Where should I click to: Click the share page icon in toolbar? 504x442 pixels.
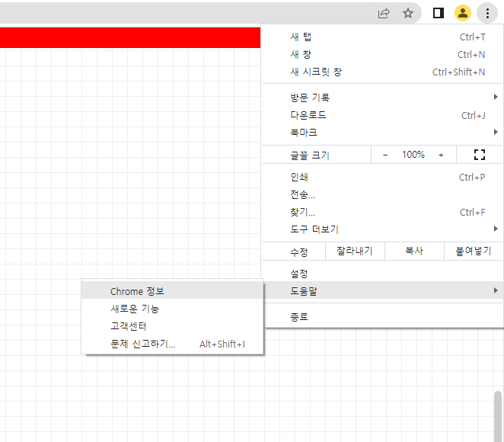(384, 13)
